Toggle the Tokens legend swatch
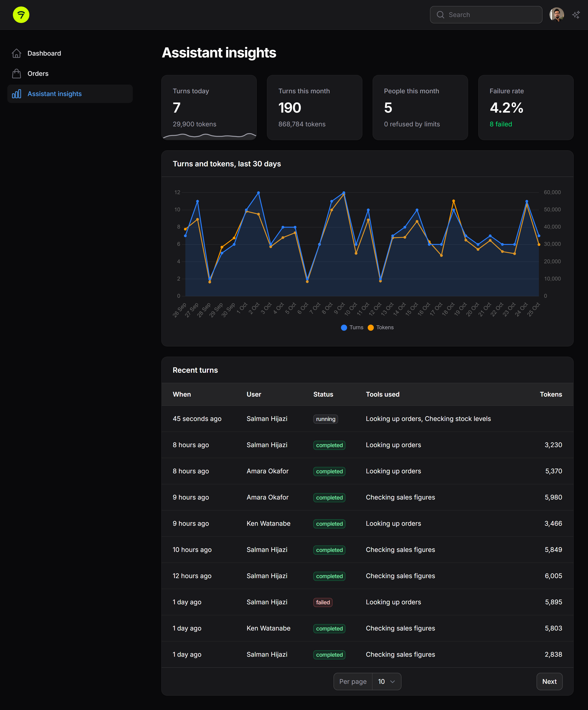Screen dimensions: 588x710 point(371,328)
